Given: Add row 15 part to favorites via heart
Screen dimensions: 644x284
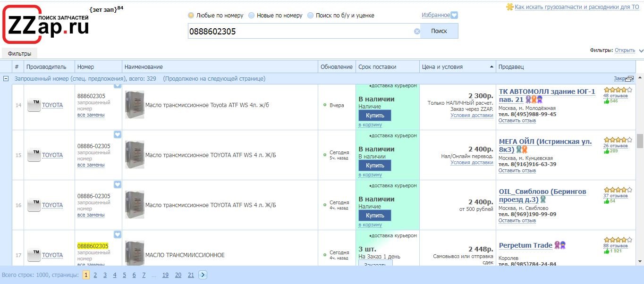Looking at the screenshot, I should click(x=118, y=134).
